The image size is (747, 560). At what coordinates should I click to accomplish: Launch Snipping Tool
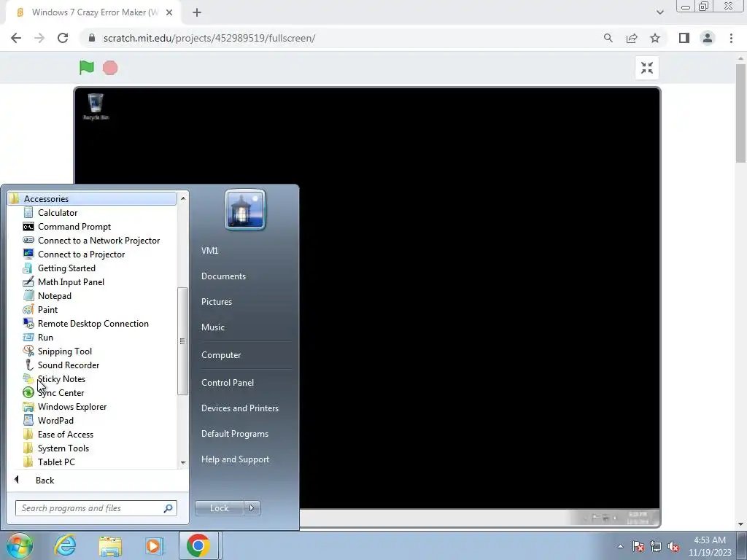click(x=65, y=351)
